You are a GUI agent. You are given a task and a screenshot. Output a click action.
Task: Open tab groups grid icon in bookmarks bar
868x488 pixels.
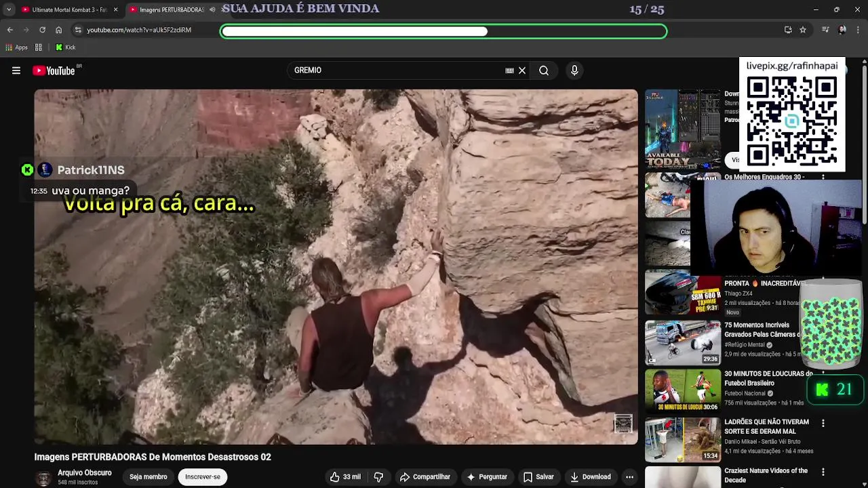(x=39, y=47)
